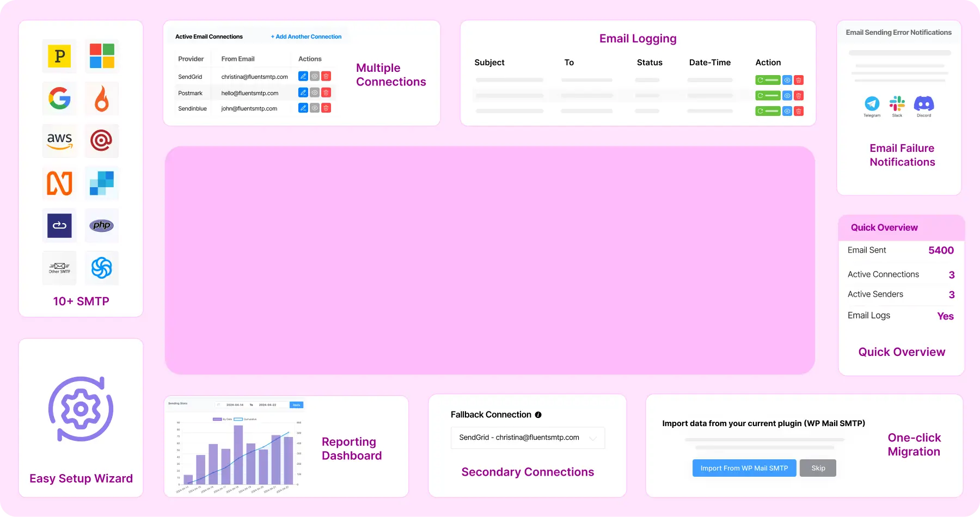
Task: Click the Email Logs Yes value
Action: (x=945, y=316)
